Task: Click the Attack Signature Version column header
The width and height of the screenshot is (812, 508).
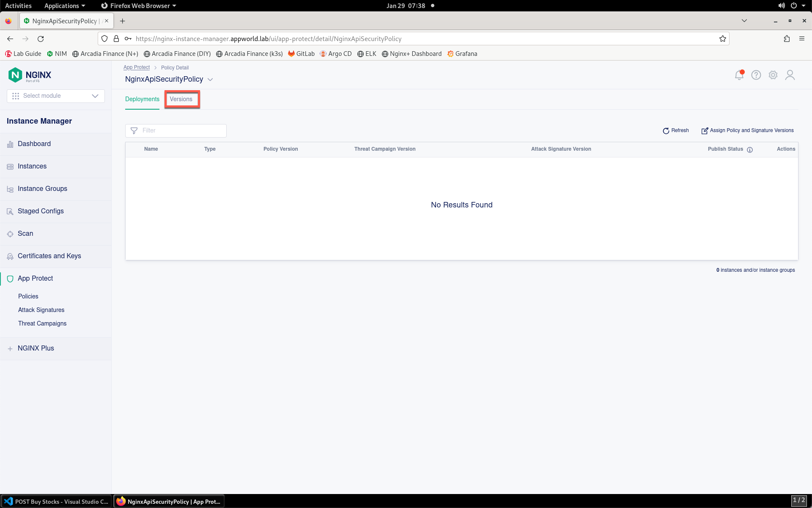Action: 561,149
